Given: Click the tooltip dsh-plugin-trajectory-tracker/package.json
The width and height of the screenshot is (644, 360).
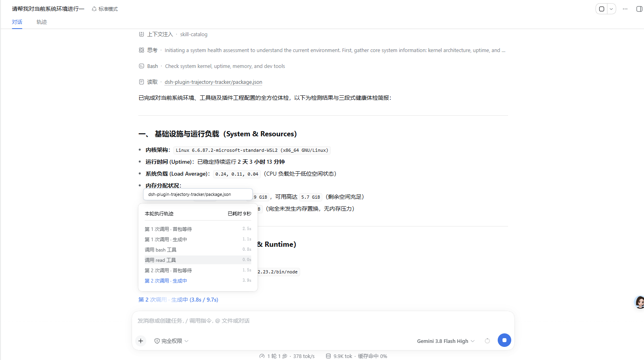Looking at the screenshot, I should 198,194.
